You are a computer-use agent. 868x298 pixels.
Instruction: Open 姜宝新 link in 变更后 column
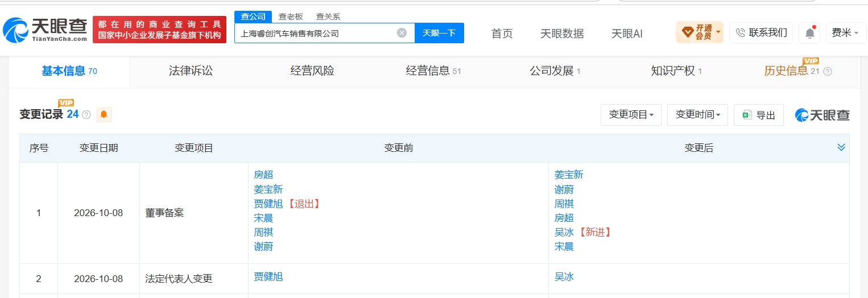point(569,175)
